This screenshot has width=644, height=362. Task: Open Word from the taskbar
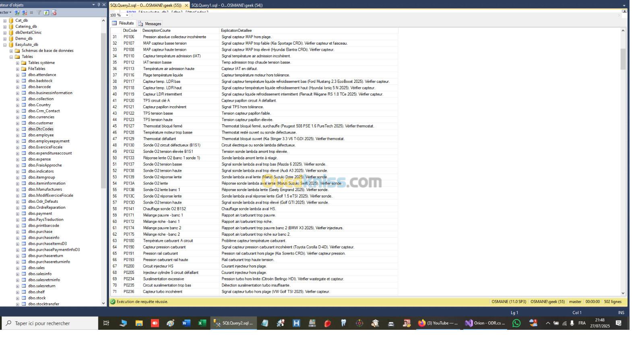pyautogui.click(x=186, y=323)
